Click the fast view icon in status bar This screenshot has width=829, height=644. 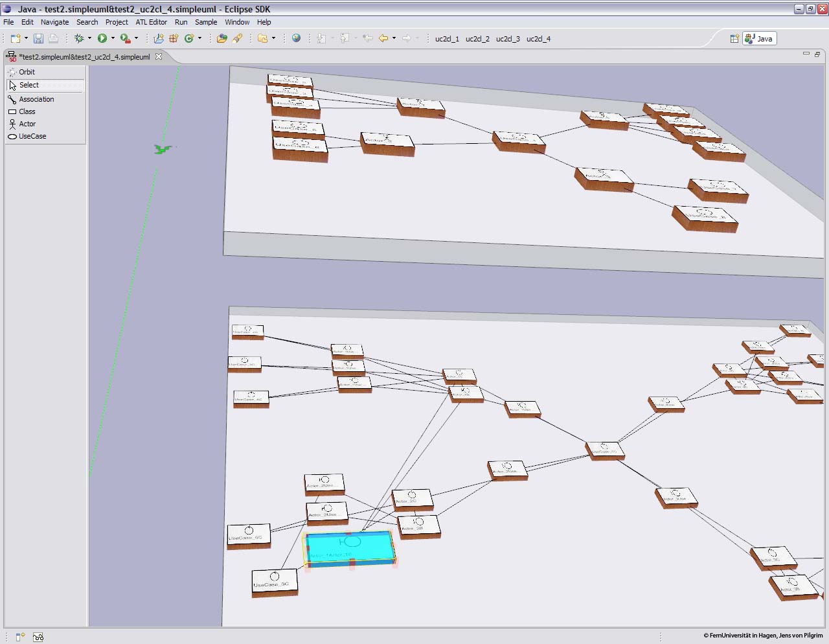[20, 637]
